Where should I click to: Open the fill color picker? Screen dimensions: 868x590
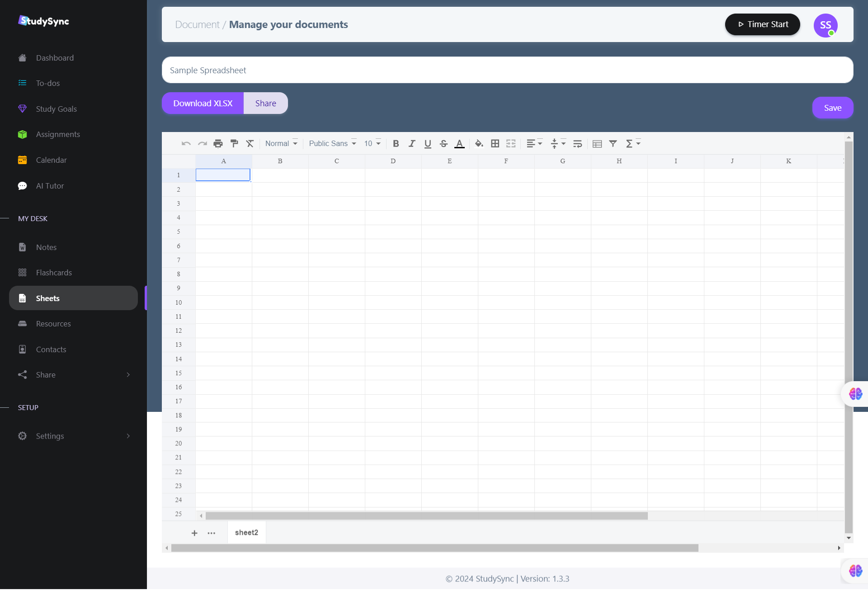[479, 144]
